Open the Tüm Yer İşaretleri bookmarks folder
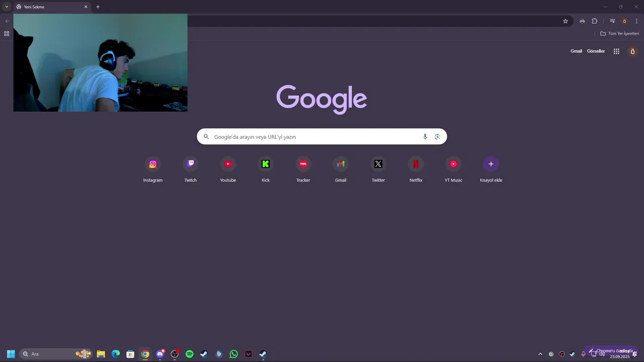644x362 pixels. [619, 34]
